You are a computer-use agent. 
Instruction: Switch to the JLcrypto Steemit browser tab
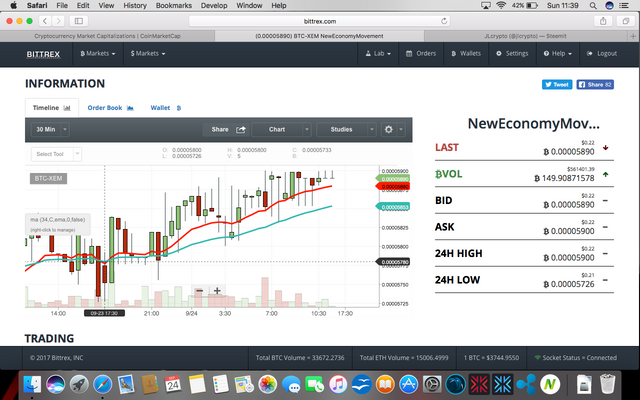[x=525, y=36]
